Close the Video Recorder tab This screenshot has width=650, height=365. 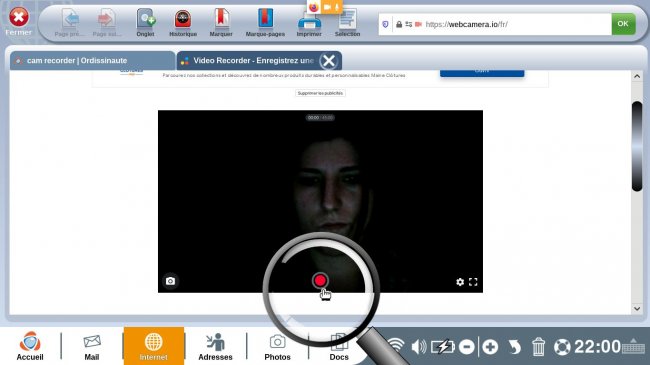click(329, 61)
